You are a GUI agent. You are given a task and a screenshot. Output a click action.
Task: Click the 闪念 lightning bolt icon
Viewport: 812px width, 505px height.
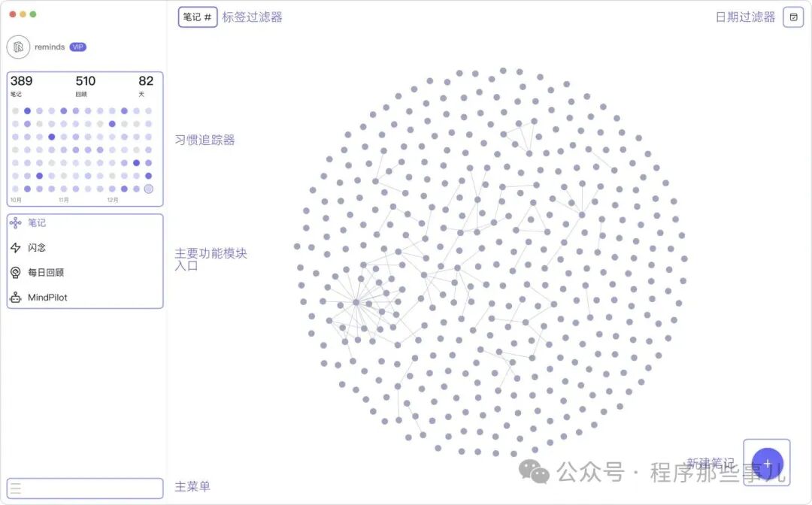click(17, 247)
